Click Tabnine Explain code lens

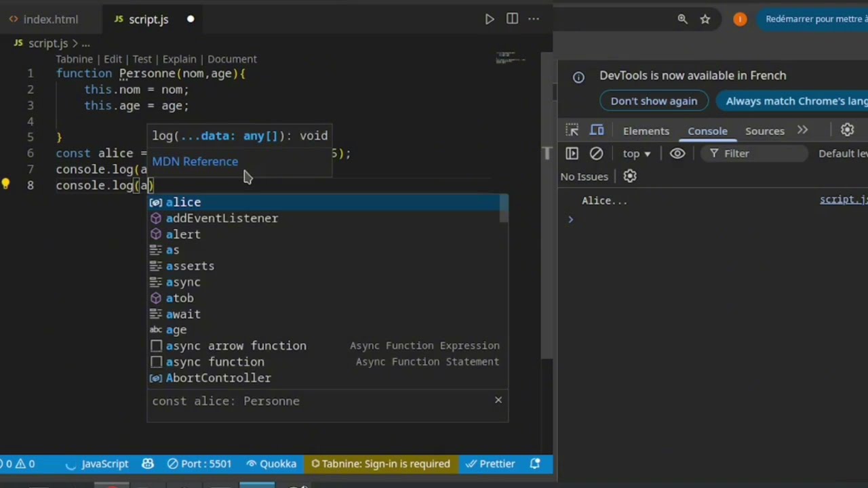point(179,59)
